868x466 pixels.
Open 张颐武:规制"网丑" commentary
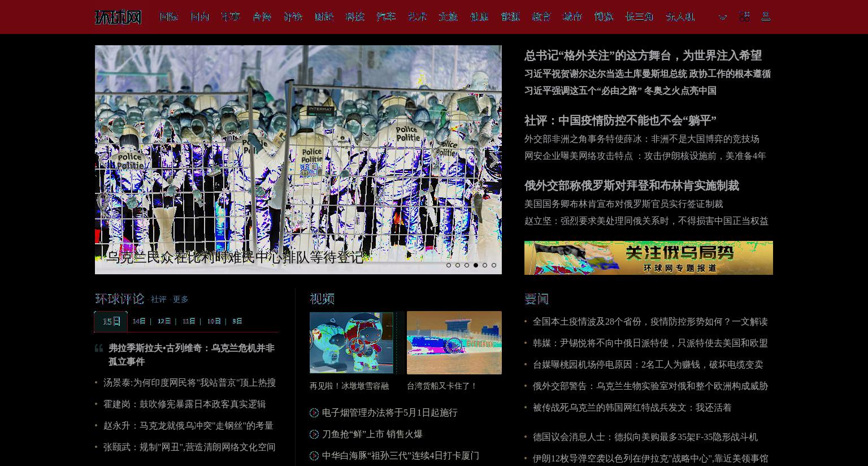coord(189,447)
